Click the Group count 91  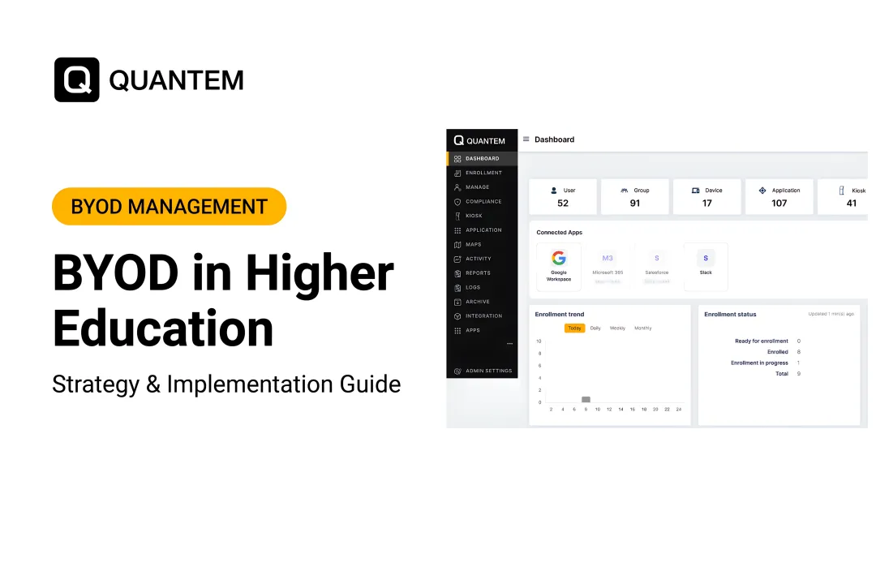pyautogui.click(x=634, y=204)
